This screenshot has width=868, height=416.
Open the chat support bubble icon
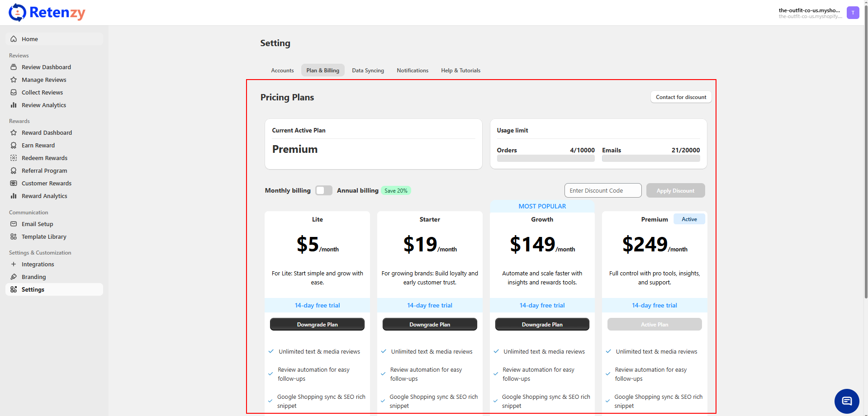click(x=846, y=401)
